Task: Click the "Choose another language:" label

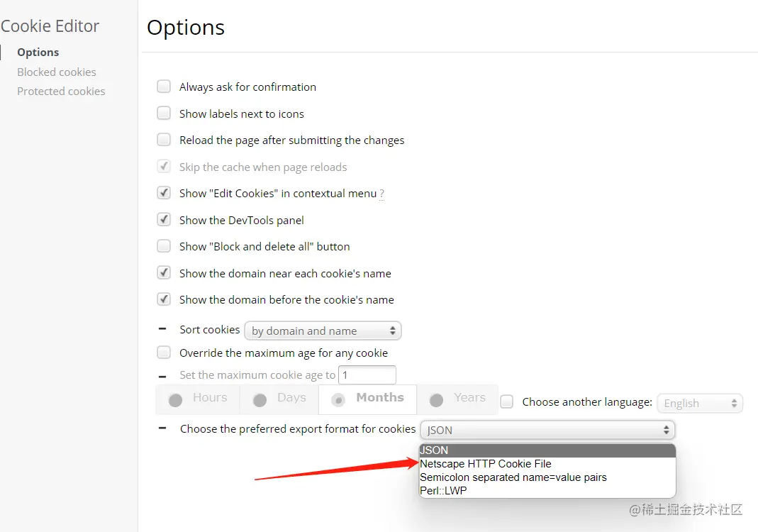Action: (587, 402)
